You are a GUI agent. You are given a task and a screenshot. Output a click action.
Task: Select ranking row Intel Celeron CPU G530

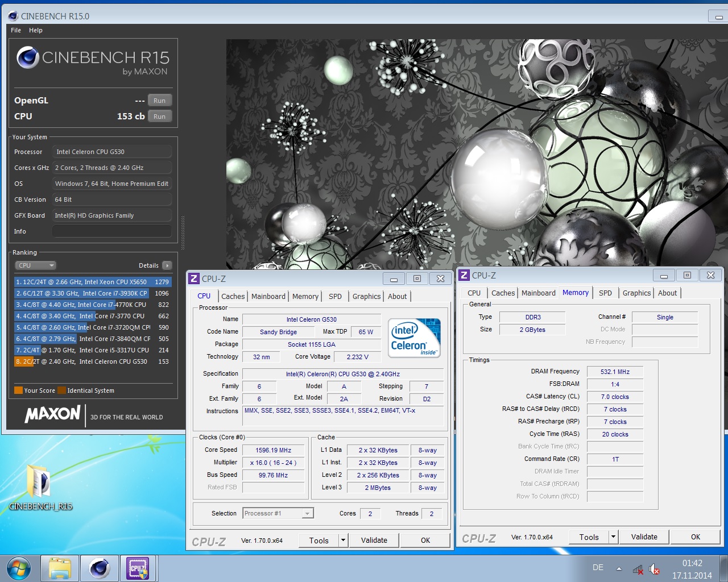[x=93, y=361]
